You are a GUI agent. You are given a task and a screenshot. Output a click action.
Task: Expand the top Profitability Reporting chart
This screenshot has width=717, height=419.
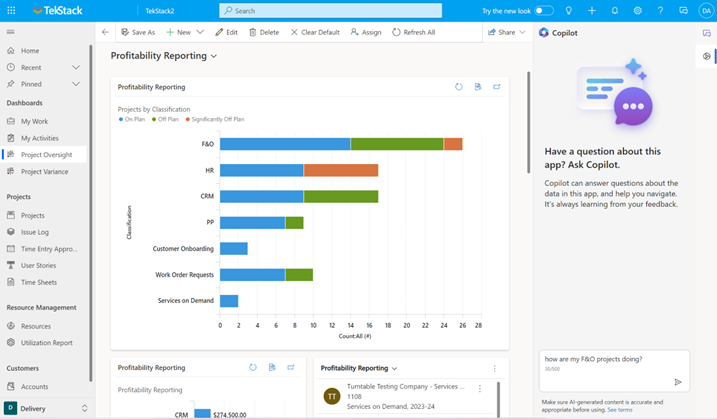[x=497, y=86]
